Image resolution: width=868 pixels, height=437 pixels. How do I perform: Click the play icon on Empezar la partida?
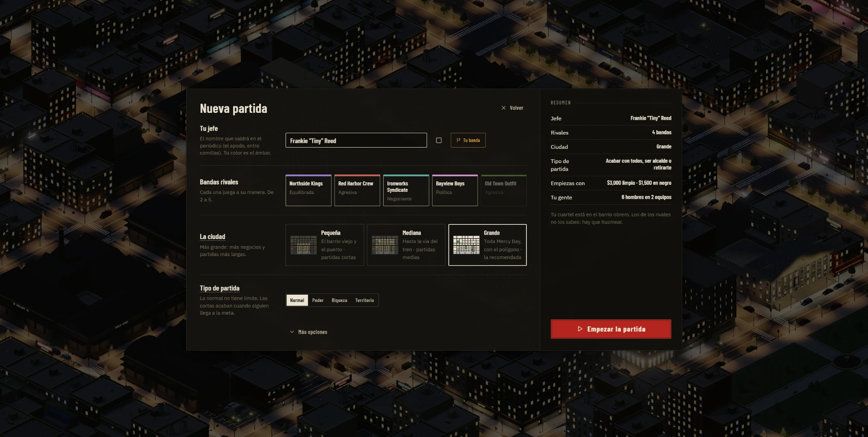tap(580, 329)
